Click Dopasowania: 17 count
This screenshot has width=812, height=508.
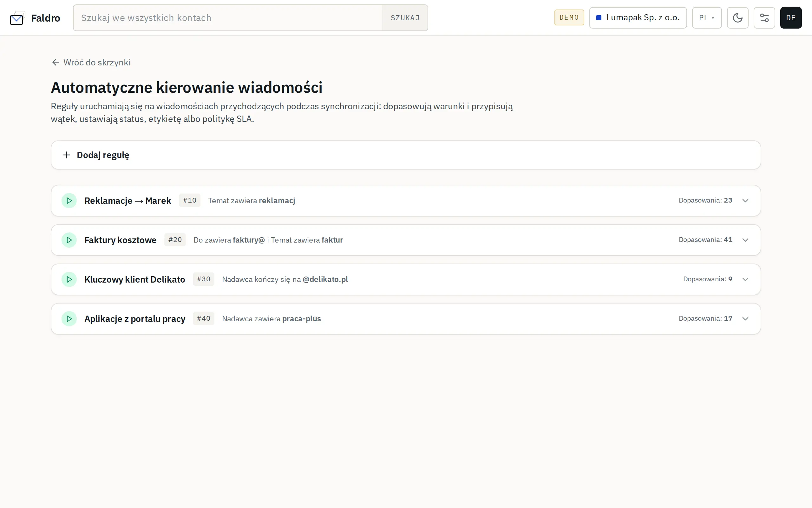tap(705, 318)
